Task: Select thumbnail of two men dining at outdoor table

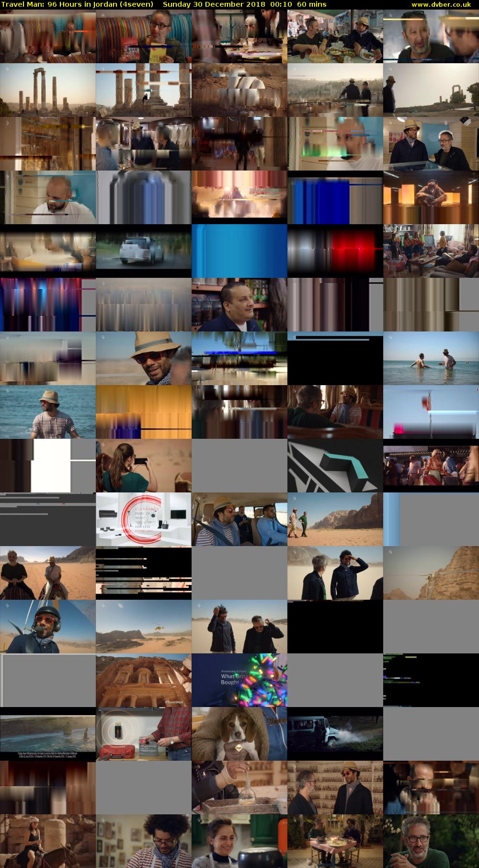Action: pyautogui.click(x=335, y=841)
